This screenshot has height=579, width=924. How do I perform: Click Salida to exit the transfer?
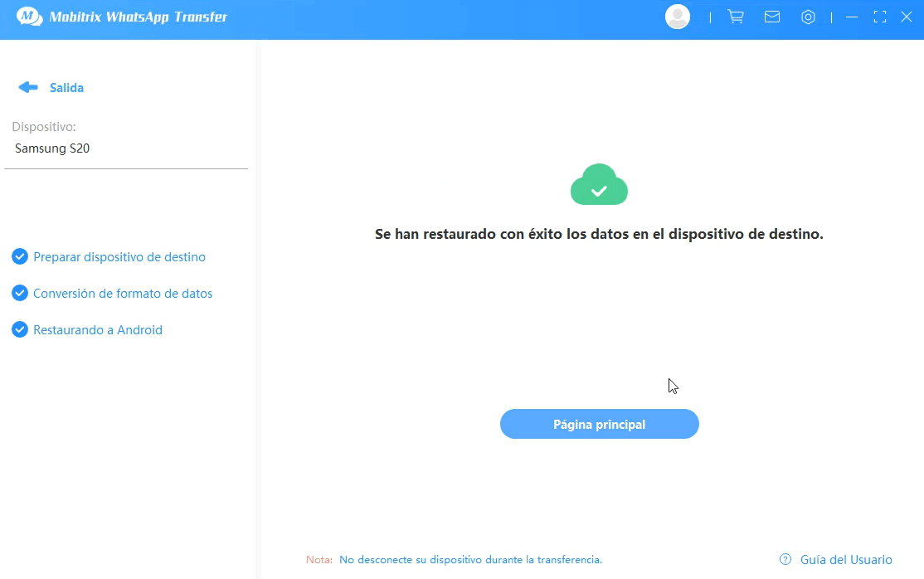coord(66,87)
